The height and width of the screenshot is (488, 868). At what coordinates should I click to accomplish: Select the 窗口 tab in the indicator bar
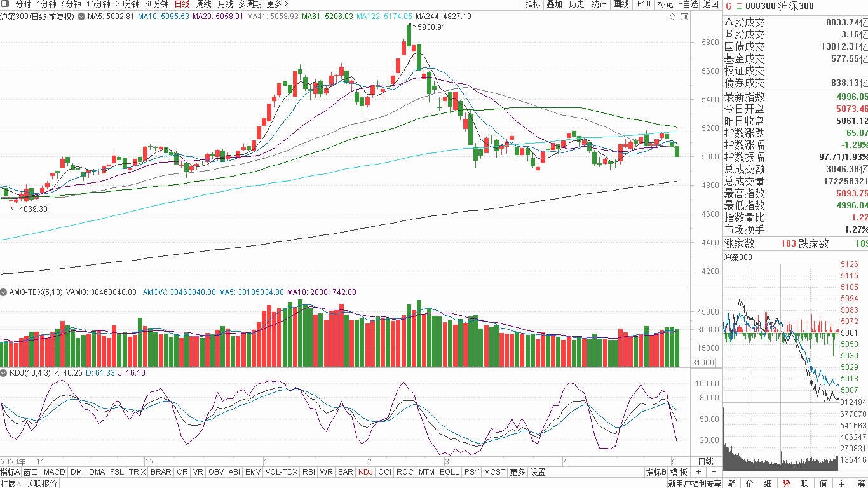[31, 472]
